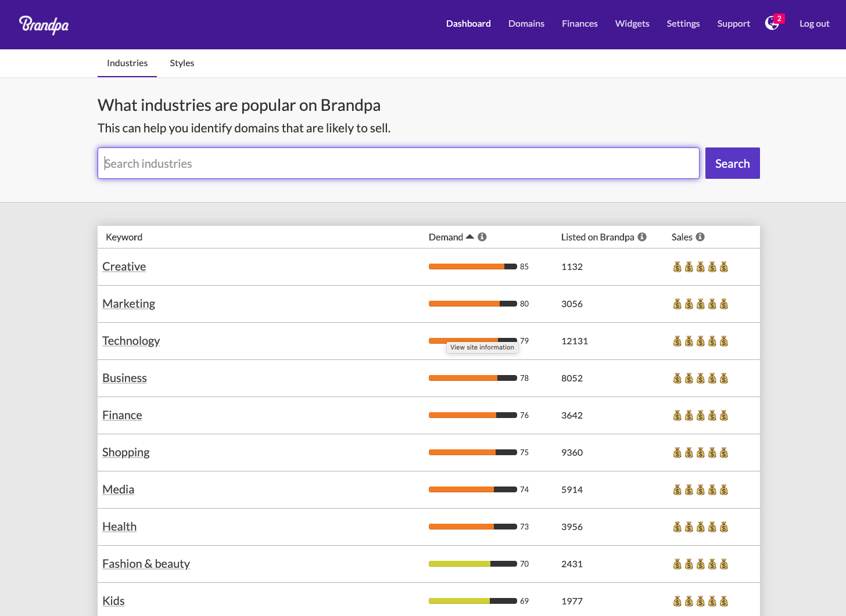Click the listed count 9360 for Shopping
Image resolution: width=846 pixels, height=616 pixels.
pos(572,453)
